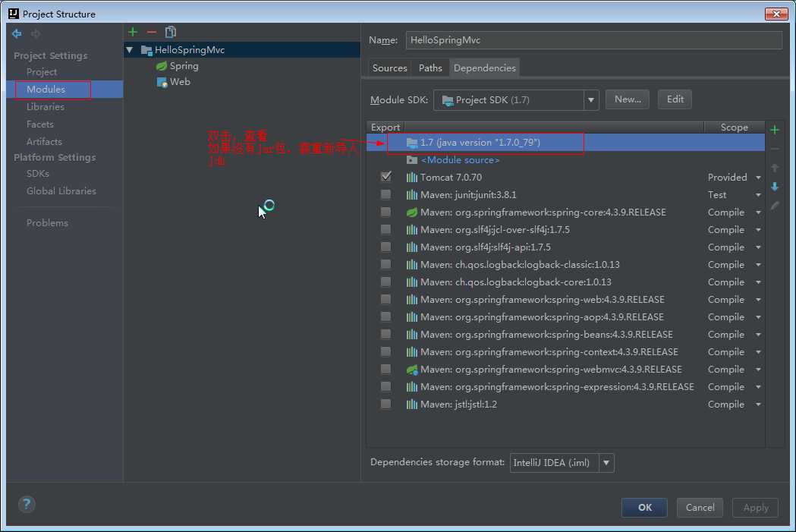Click the Tomcat 7.0.70 library icon

pyautogui.click(x=412, y=177)
